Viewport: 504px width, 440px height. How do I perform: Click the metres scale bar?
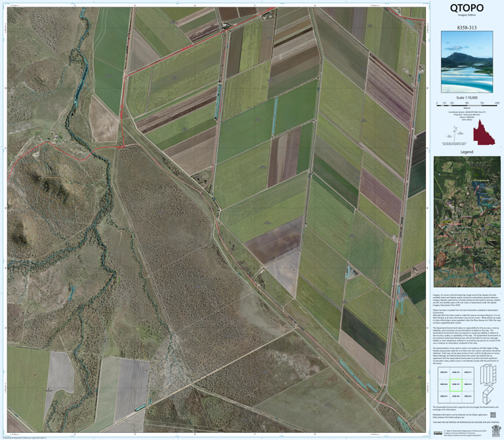(x=468, y=104)
